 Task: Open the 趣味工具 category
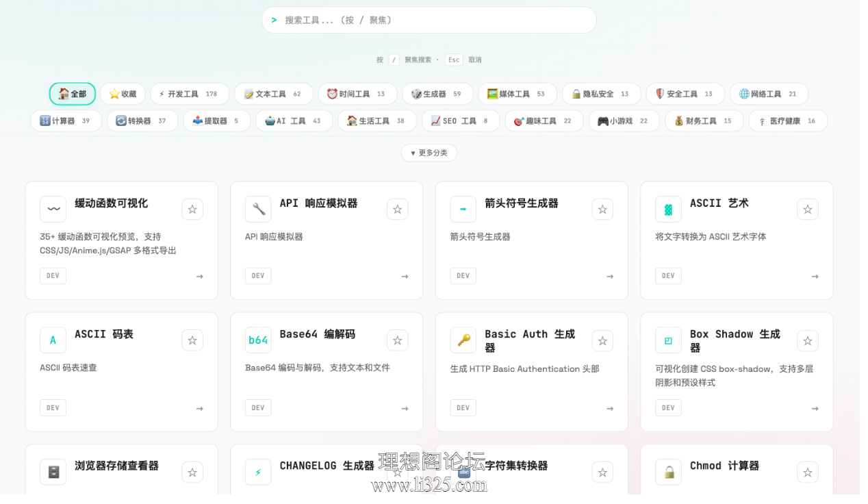click(x=544, y=121)
